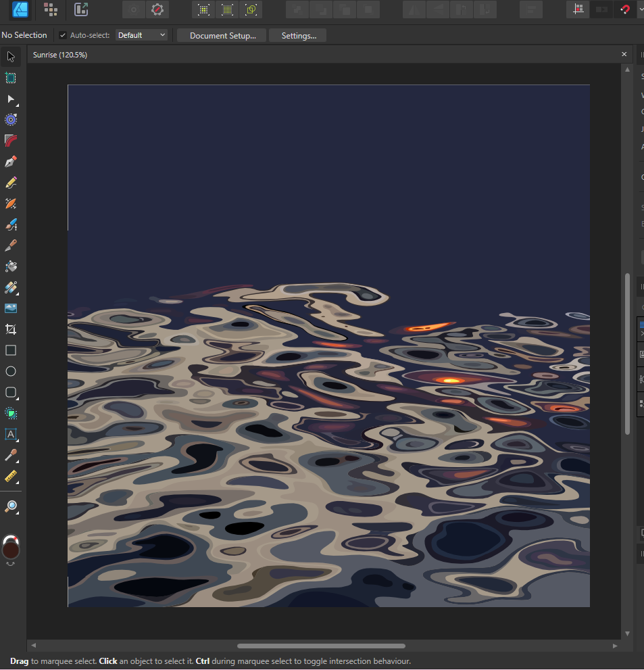Pick the Pencil tool
644x670 pixels.
click(x=11, y=183)
